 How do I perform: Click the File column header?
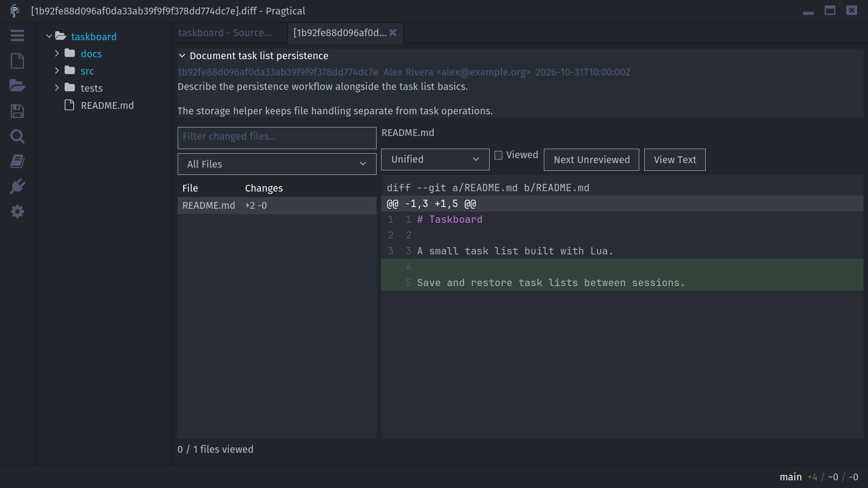(x=190, y=188)
